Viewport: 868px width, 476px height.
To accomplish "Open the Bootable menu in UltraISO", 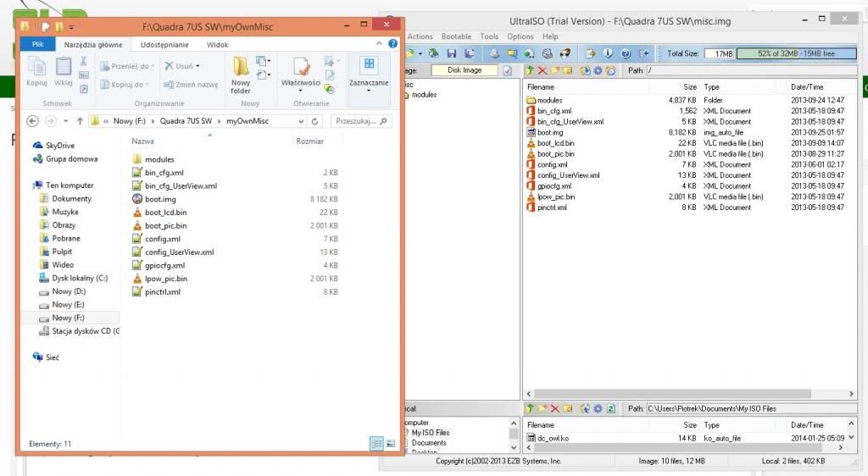I will [x=456, y=36].
